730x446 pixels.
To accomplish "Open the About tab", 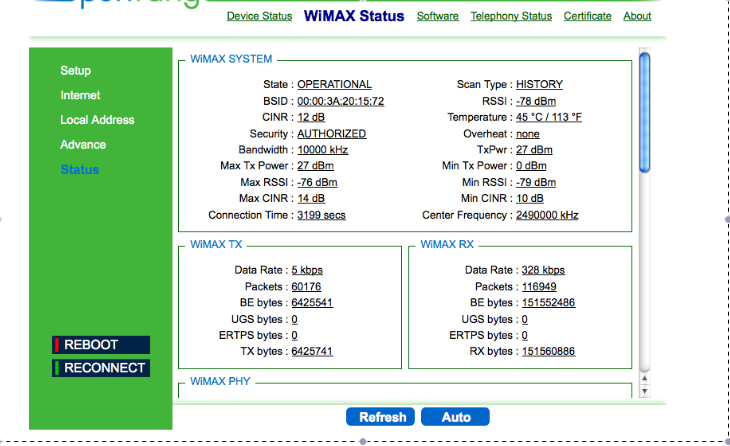I will coord(637,16).
